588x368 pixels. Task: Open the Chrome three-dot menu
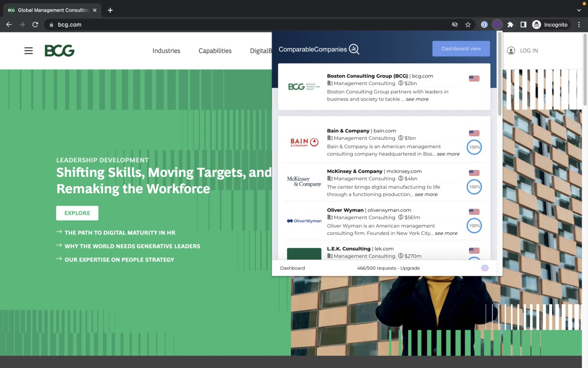point(579,24)
